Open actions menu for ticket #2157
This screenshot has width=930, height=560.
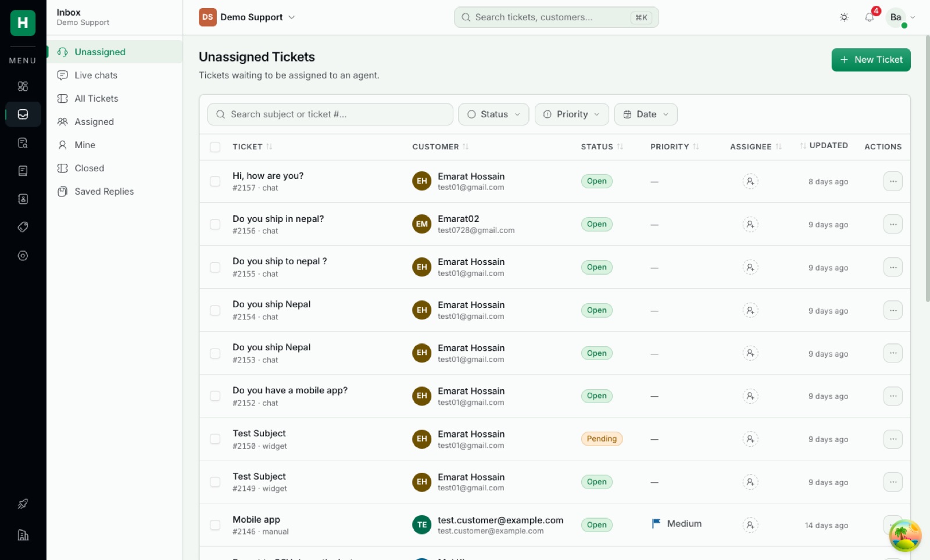click(x=893, y=181)
